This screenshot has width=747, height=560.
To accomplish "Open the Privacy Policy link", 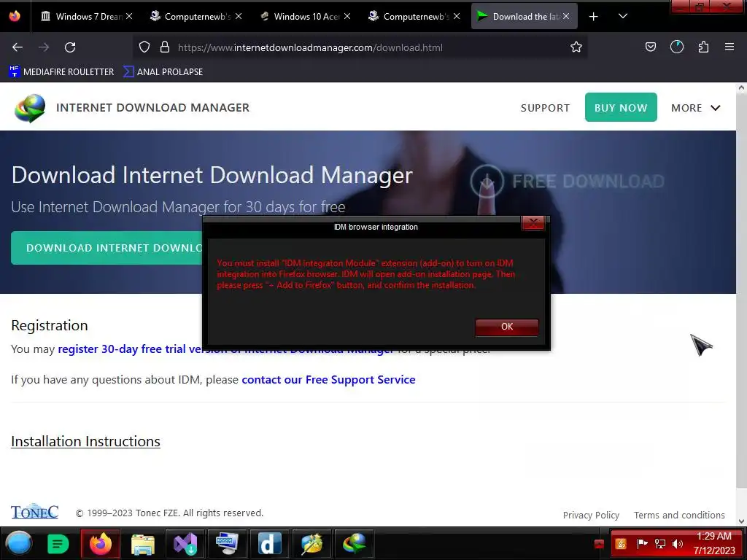I will (591, 516).
